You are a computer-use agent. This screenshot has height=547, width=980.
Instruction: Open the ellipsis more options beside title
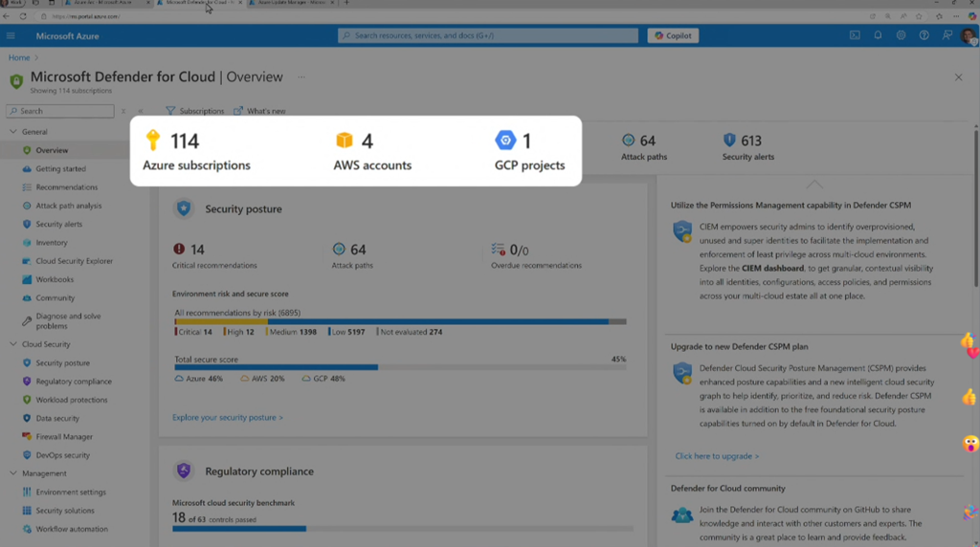301,77
